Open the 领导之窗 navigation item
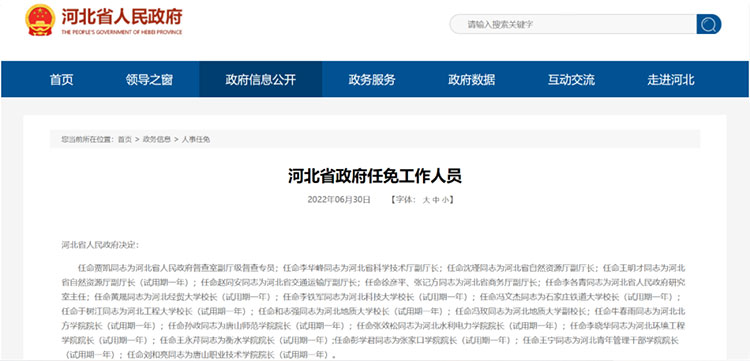Viewport: 750px width, 361px height. [149, 79]
